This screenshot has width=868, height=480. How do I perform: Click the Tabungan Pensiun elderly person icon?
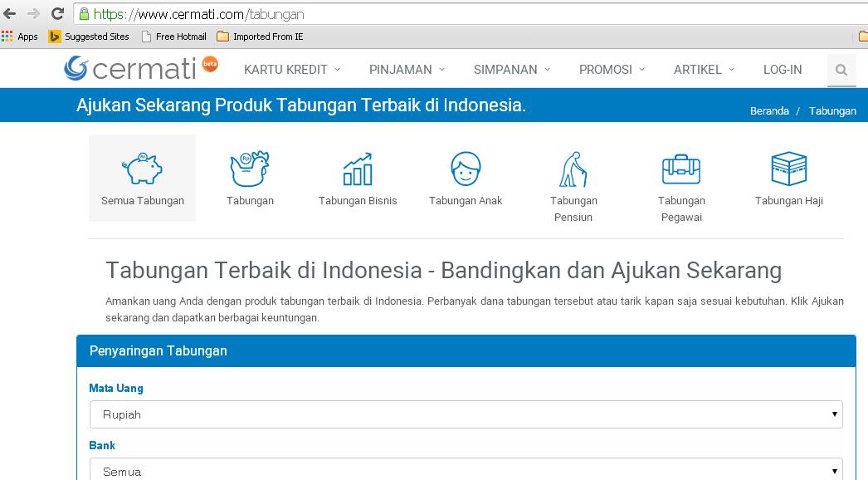pyautogui.click(x=573, y=169)
